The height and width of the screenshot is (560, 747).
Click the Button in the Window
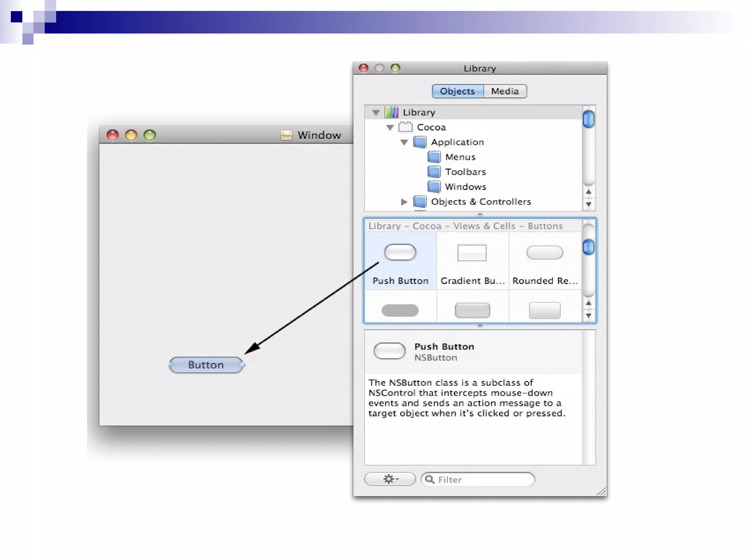206,365
